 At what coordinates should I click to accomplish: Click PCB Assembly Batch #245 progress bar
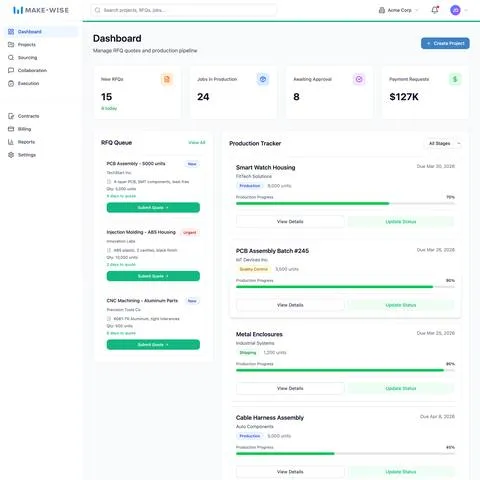(345, 287)
